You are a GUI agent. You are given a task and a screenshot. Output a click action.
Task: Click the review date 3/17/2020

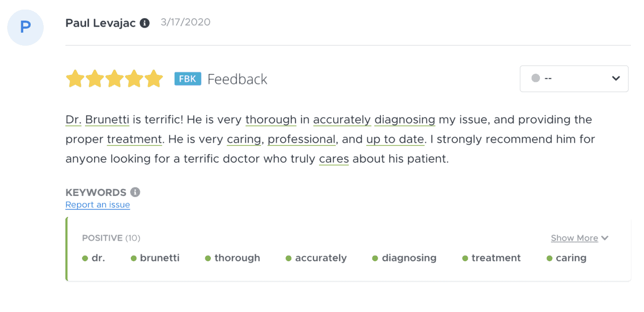(x=185, y=22)
